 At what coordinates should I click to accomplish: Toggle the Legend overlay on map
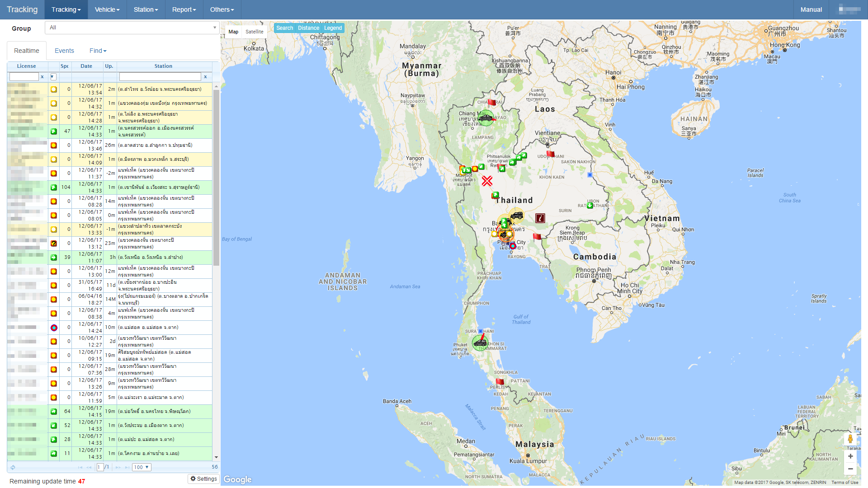coord(333,28)
